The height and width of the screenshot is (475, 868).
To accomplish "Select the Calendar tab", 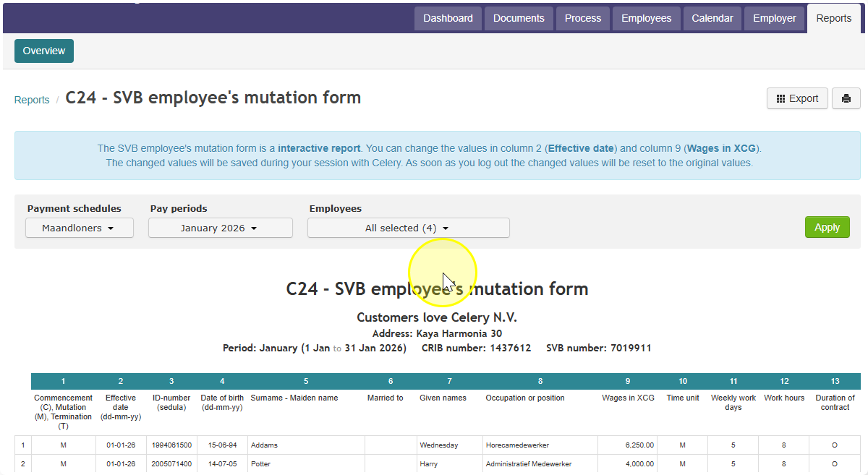I will pos(712,19).
